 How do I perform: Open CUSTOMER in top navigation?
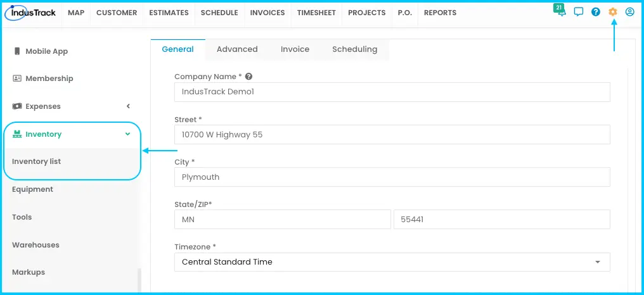point(117,13)
